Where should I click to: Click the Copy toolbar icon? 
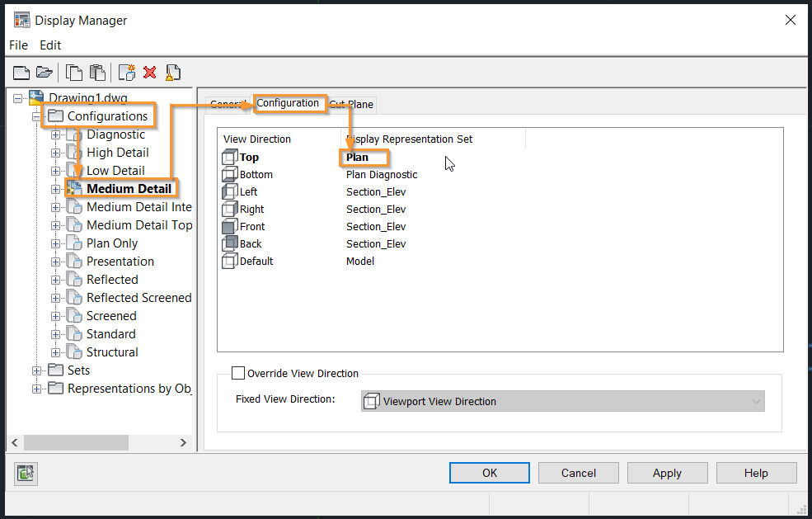coord(74,73)
